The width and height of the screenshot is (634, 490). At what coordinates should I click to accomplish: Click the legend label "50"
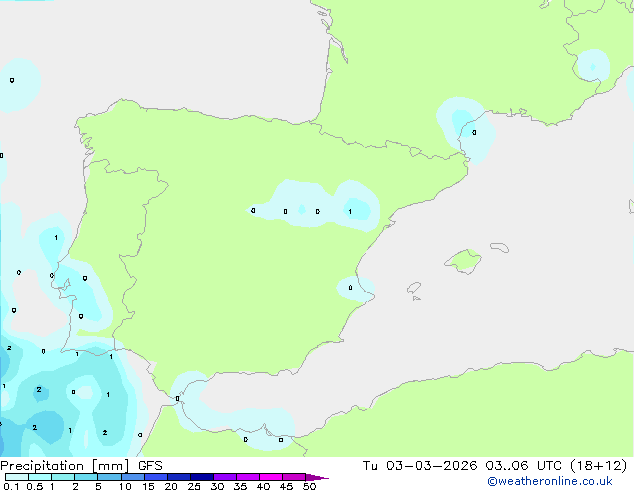309,486
